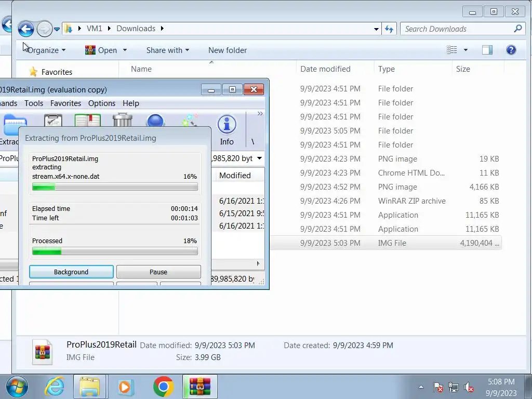
Task: Click the Background button in extraction dialog
Action: [x=71, y=272]
